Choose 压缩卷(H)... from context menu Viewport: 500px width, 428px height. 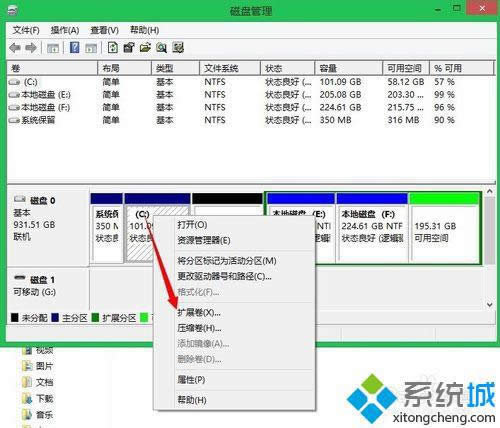coord(199,328)
